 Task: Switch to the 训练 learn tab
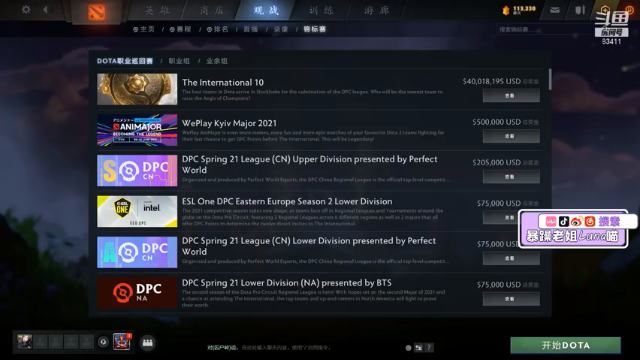coord(321,10)
